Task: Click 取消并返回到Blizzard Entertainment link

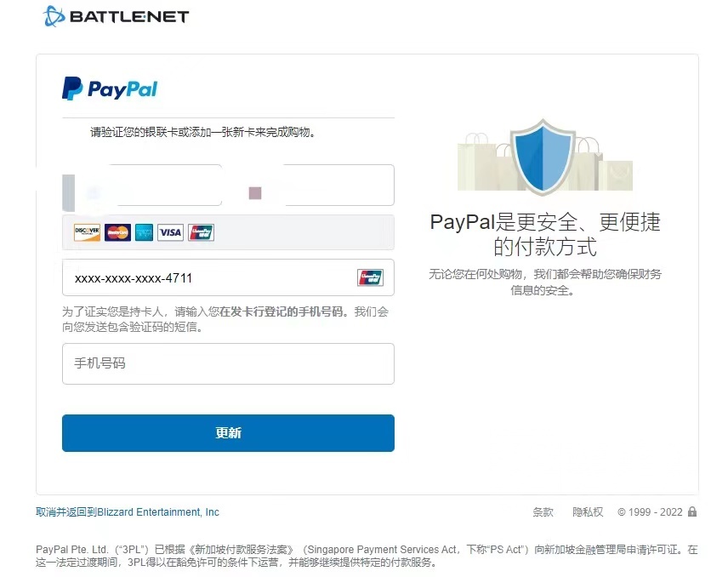Action: pyautogui.click(x=128, y=512)
